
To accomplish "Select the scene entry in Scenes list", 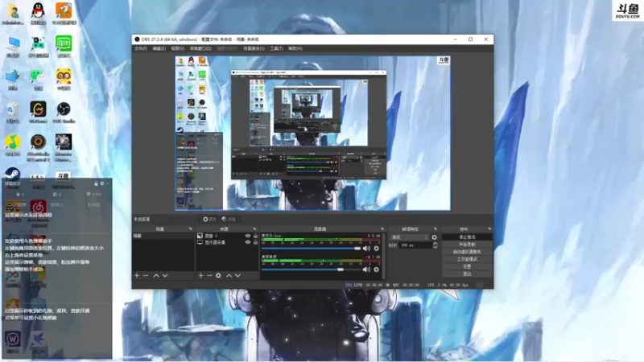I will tap(163, 236).
